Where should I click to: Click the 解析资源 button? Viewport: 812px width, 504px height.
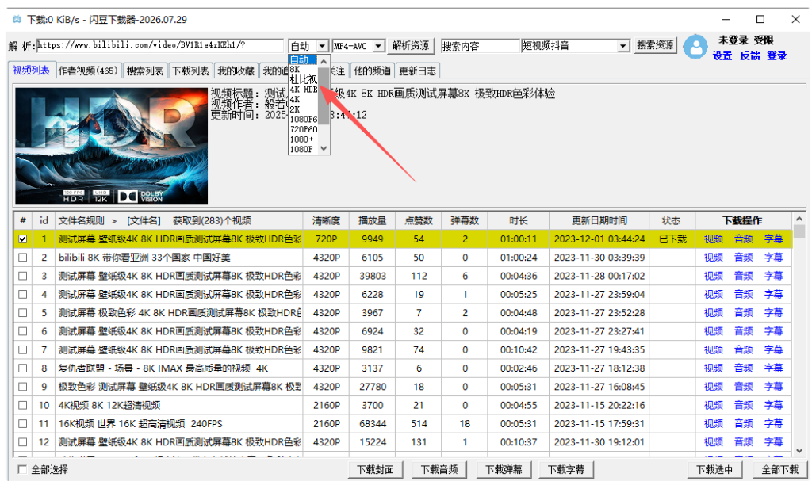411,45
